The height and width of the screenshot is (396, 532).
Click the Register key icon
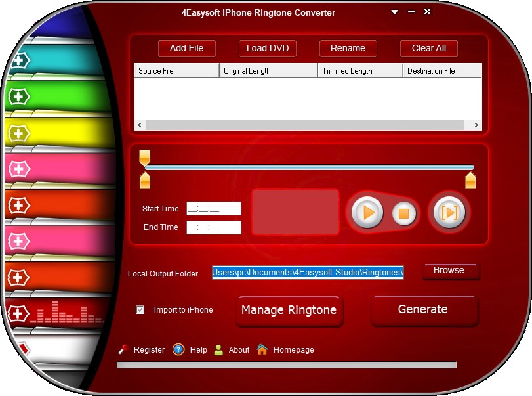tap(123, 349)
